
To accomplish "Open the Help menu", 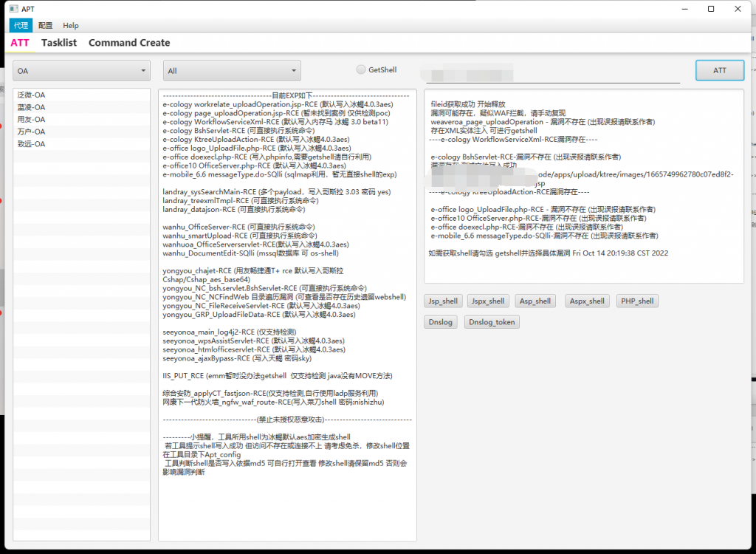I will click(70, 25).
